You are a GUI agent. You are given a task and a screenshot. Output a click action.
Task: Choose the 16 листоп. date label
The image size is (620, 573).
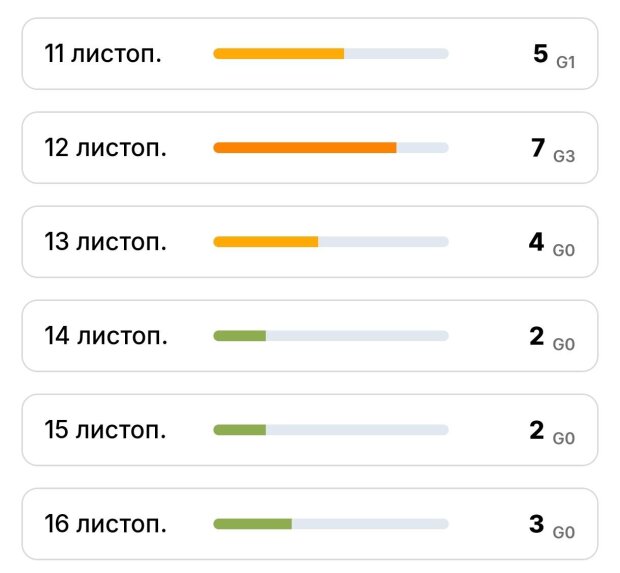[106, 524]
